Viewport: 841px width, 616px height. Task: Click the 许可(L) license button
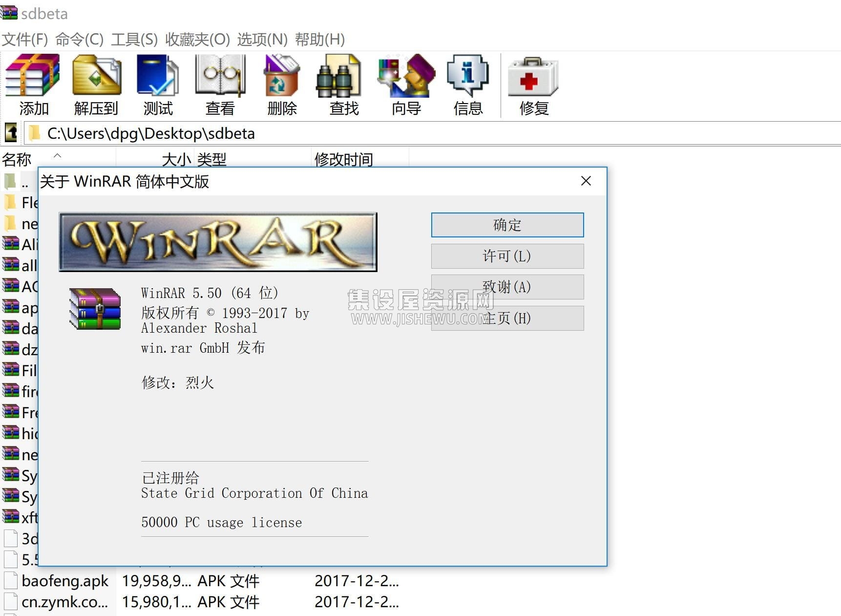coord(507,256)
